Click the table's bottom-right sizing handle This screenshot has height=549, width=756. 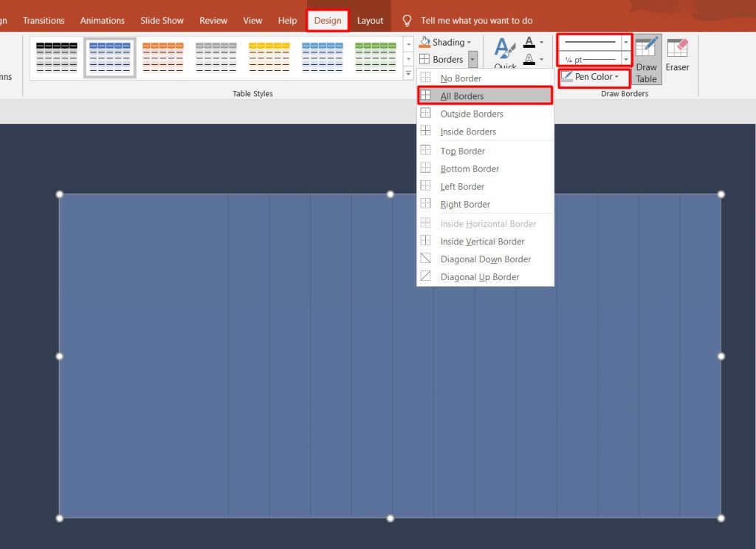721,518
